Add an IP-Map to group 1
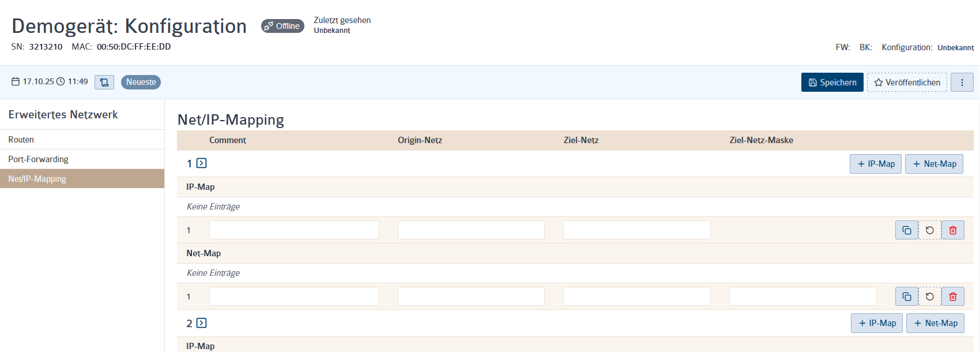 tap(876, 164)
